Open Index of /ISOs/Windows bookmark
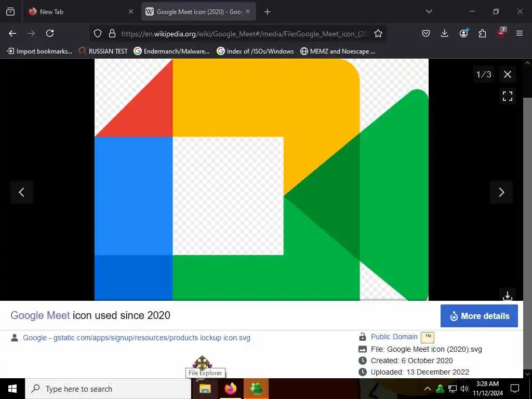This screenshot has width=532, height=399. 255,51
